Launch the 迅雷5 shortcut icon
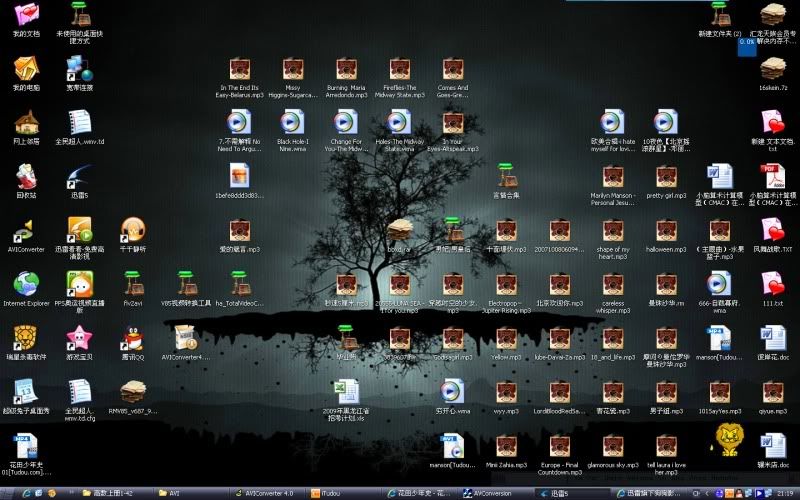This screenshot has height=500, width=800. point(80,177)
